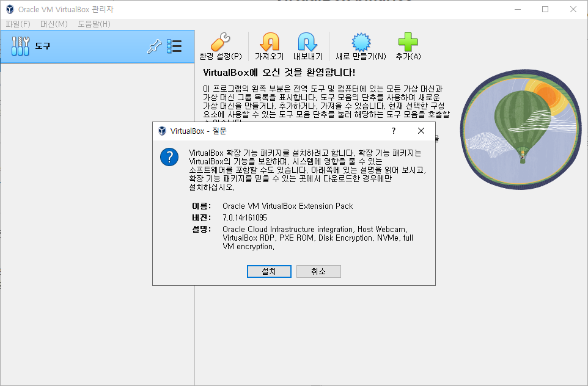Viewport: 588px width, 386px height.
Task: Open the 도움말(H) menu
Action: pos(94,24)
